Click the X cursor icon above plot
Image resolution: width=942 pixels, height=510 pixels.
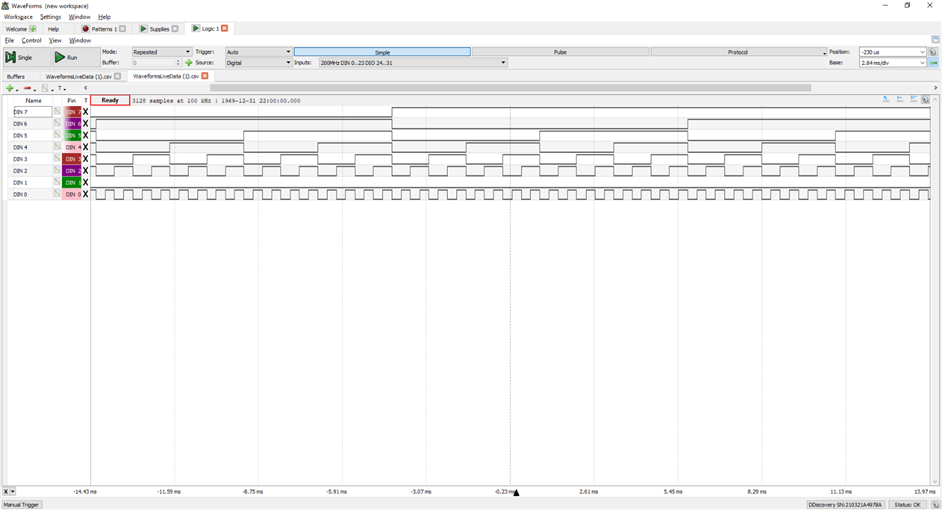[x=900, y=100]
